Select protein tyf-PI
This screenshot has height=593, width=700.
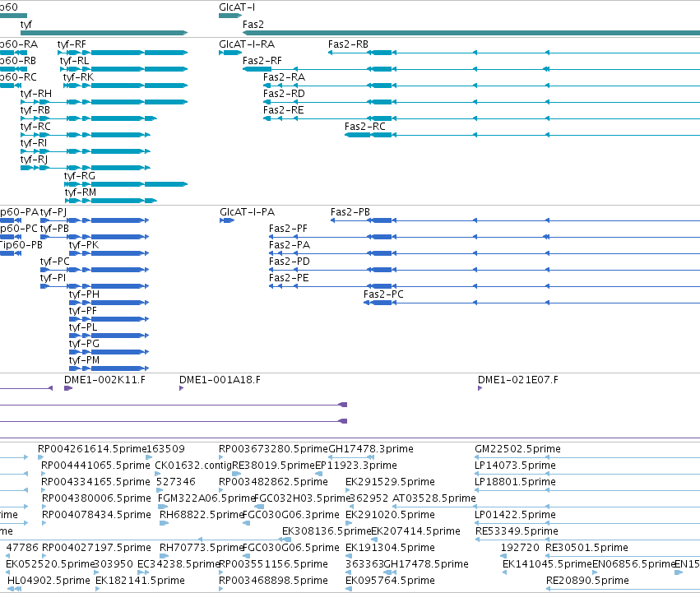[95, 286]
